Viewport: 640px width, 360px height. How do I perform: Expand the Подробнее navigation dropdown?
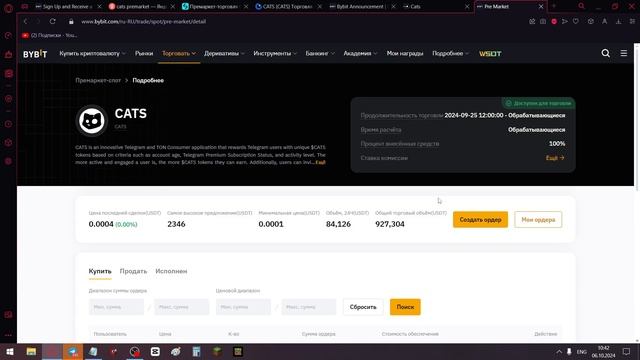[451, 53]
